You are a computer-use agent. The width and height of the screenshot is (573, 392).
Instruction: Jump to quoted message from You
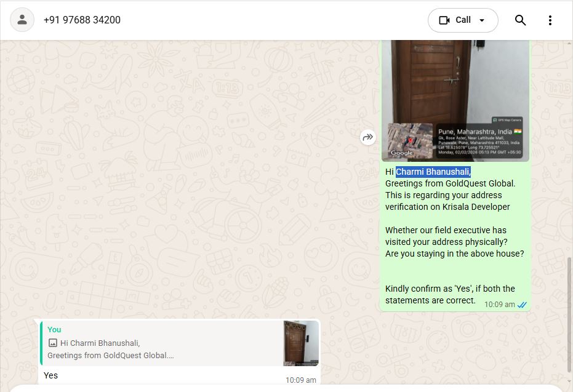[180, 343]
